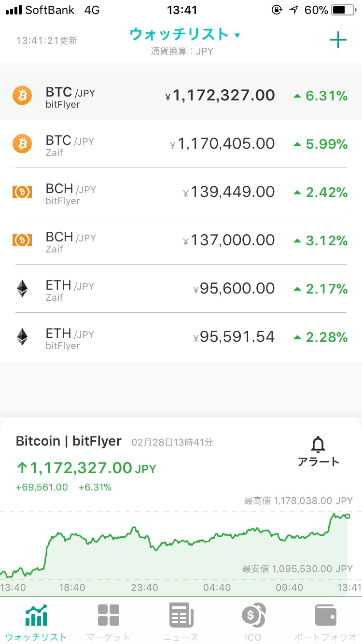362x644 pixels.
Task: Tap Ethereum icon in Zaif row
Action: [22, 289]
